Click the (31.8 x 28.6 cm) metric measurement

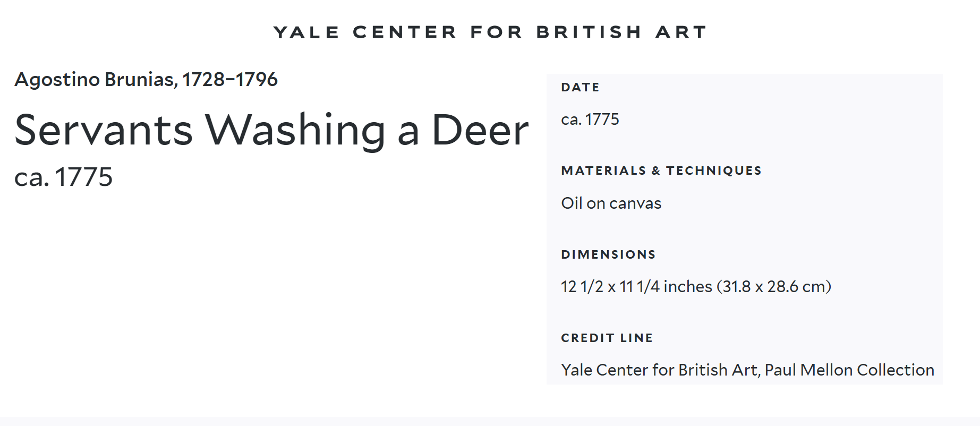(773, 287)
